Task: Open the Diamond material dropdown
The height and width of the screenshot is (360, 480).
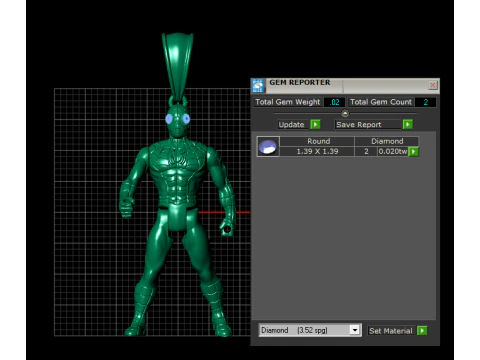Action: coord(355,330)
